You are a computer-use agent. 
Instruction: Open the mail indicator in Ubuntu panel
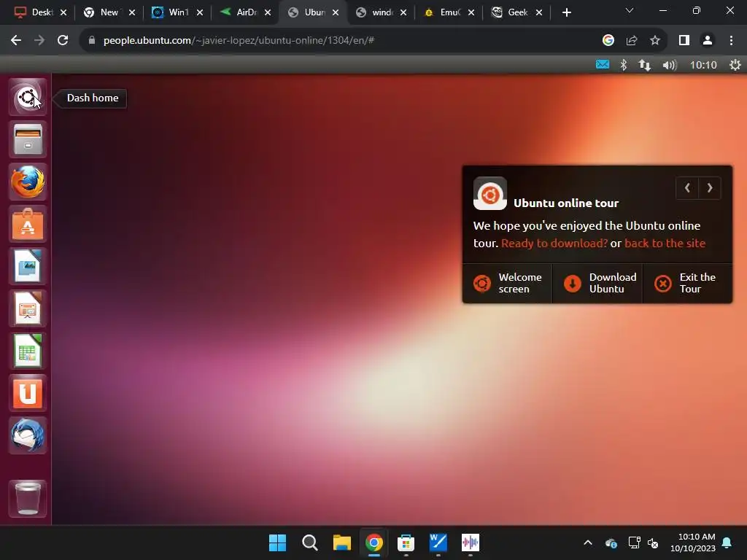coord(602,64)
